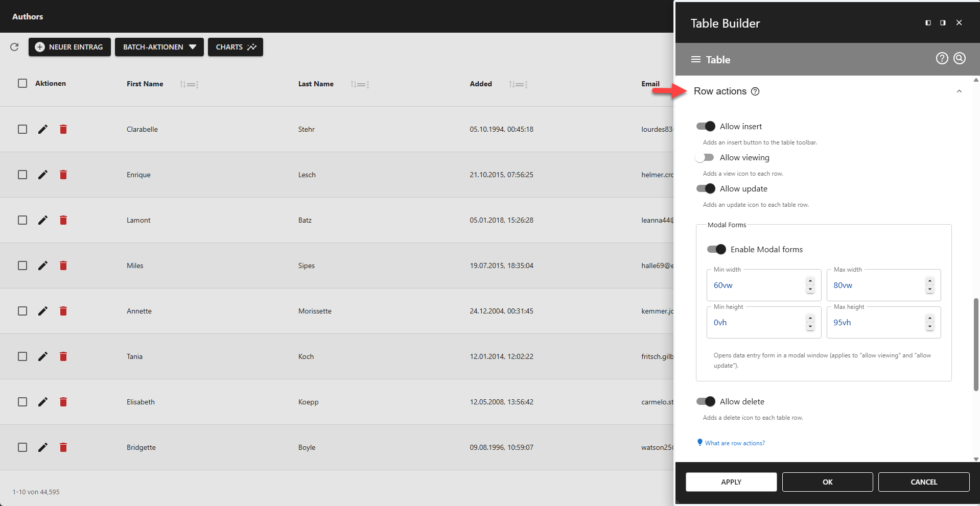Click the APPLY button

pyautogui.click(x=731, y=481)
